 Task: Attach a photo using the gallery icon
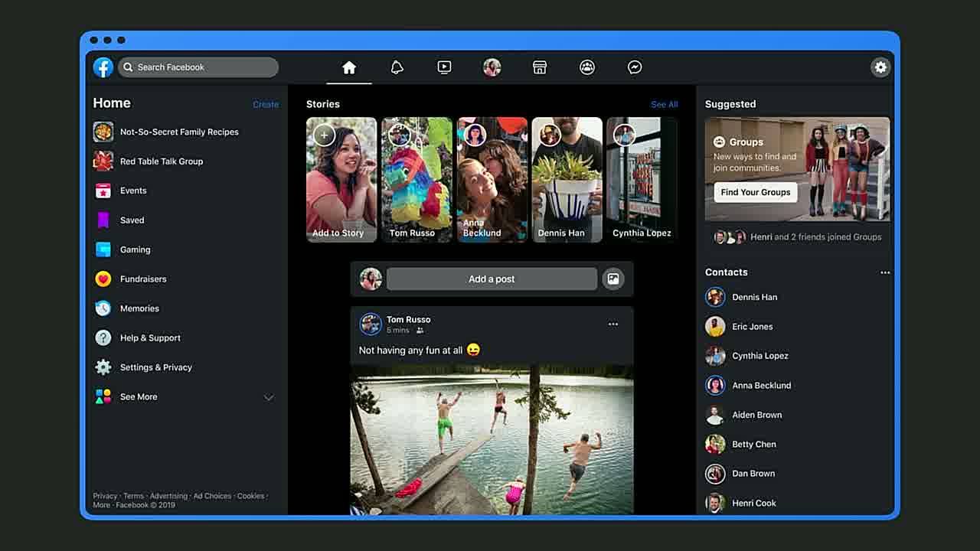613,279
